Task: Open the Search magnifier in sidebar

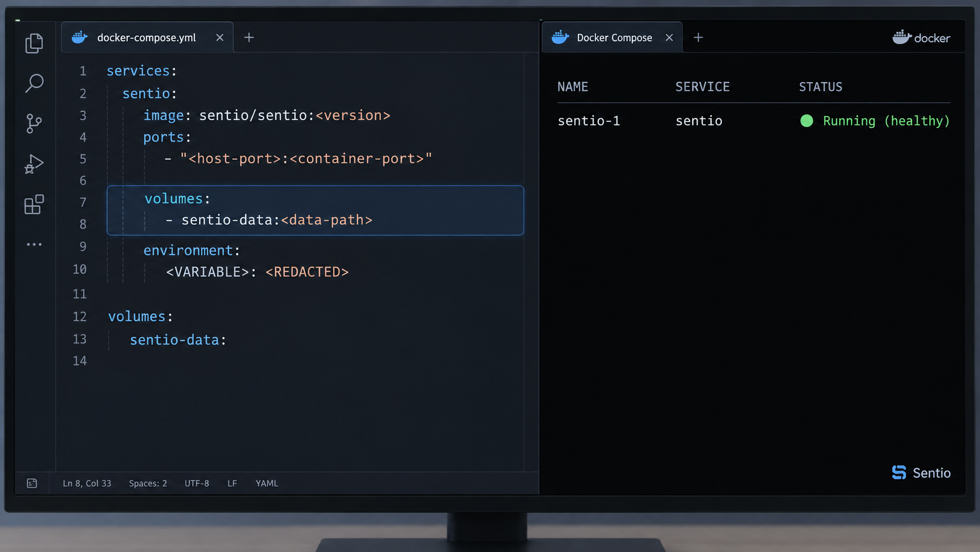Action: tap(34, 83)
